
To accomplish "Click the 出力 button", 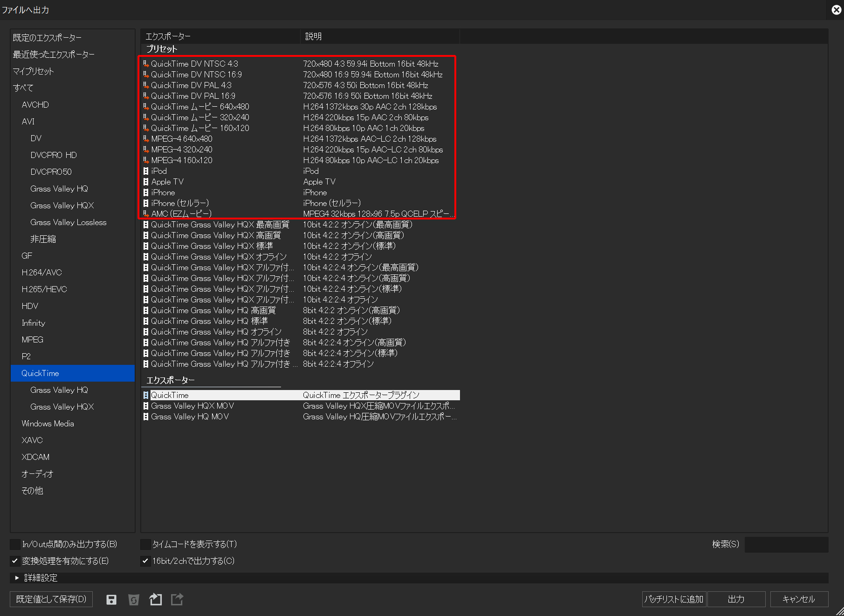I will [736, 599].
